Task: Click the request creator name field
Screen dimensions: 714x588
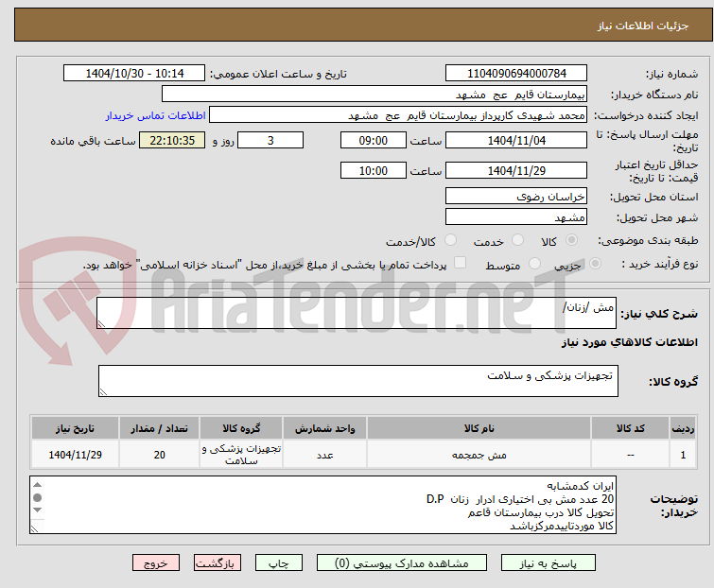Action: (398, 115)
